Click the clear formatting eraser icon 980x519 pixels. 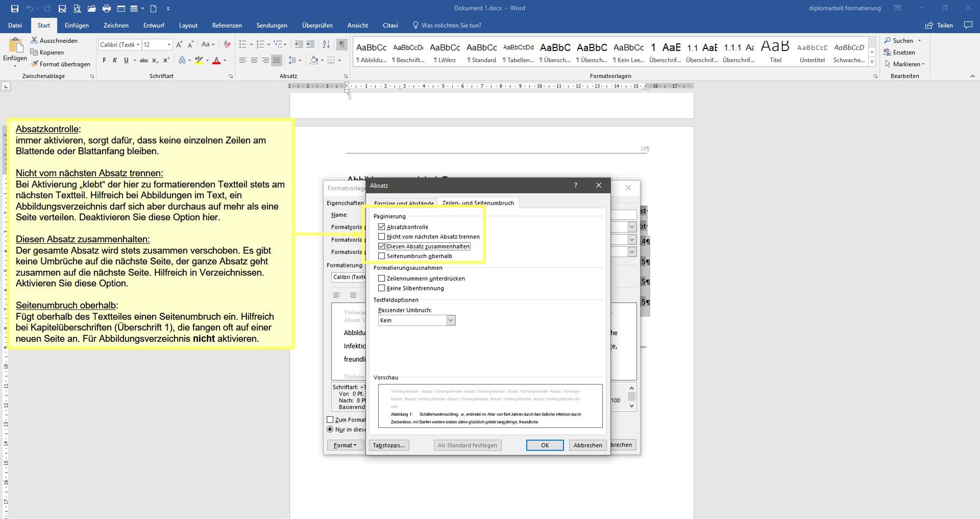tap(227, 45)
